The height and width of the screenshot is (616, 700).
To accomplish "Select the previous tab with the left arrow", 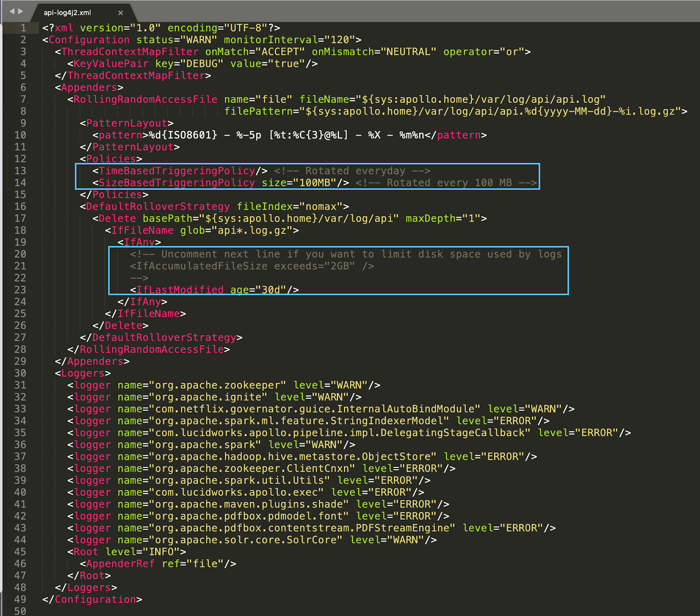I will 12,11.
